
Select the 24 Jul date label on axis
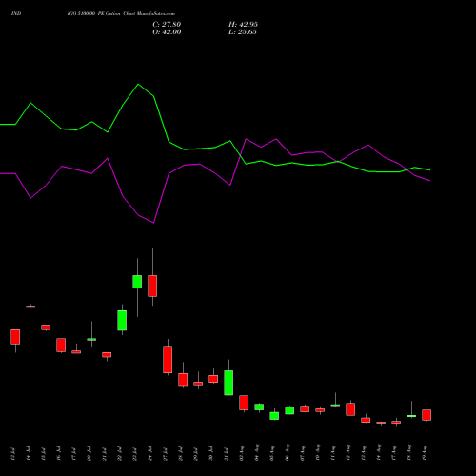click(150, 454)
